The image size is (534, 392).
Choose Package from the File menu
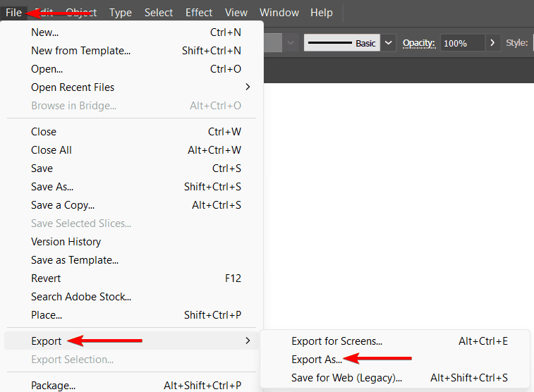click(x=53, y=386)
